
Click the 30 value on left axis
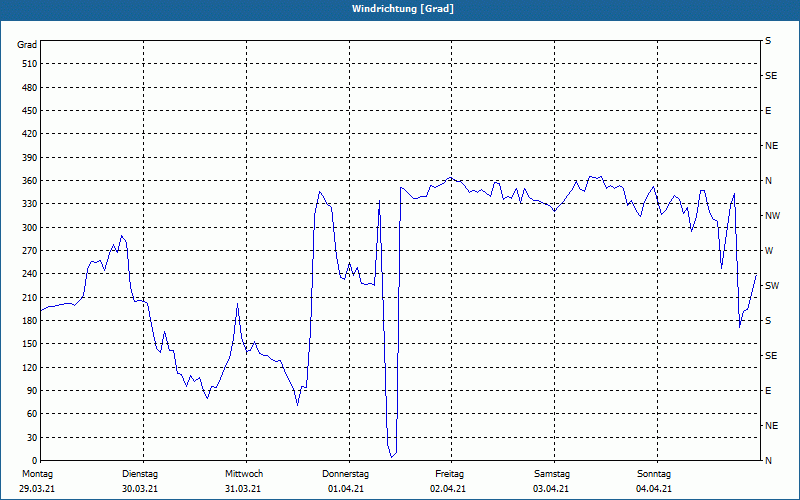click(x=32, y=437)
